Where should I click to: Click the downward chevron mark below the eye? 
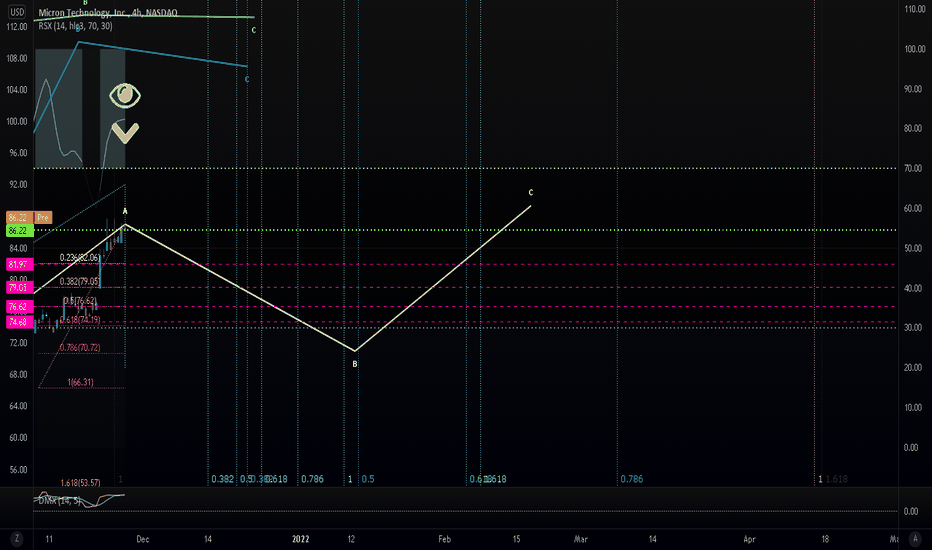click(x=125, y=133)
